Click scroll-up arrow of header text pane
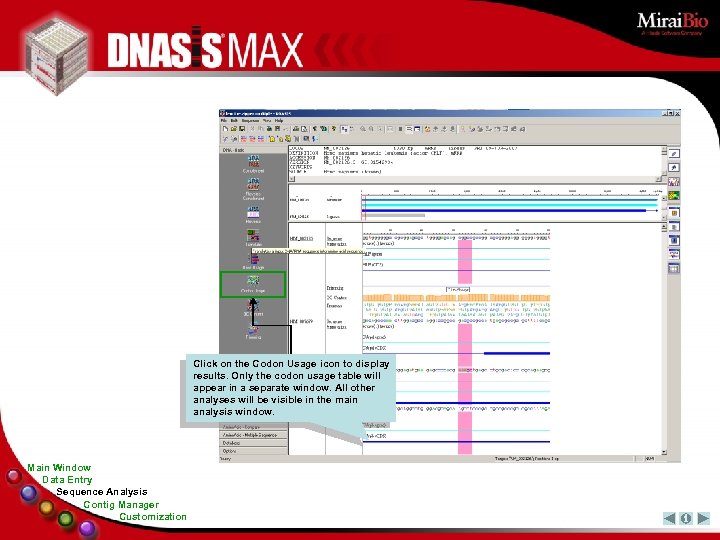The height and width of the screenshot is (540, 720). (664, 150)
